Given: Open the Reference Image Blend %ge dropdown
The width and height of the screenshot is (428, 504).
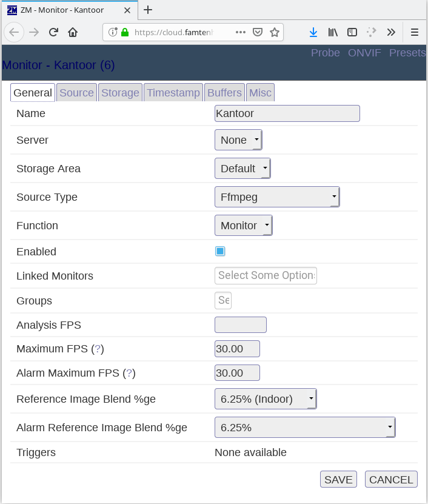Looking at the screenshot, I should [266, 399].
